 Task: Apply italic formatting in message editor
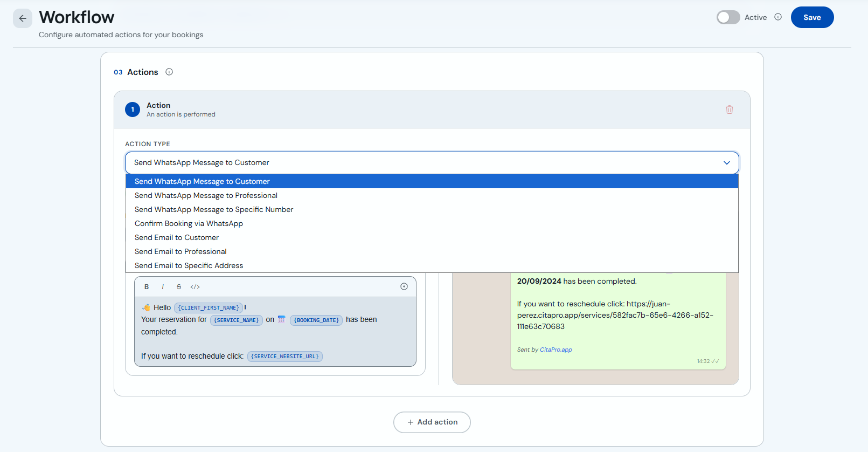point(163,287)
